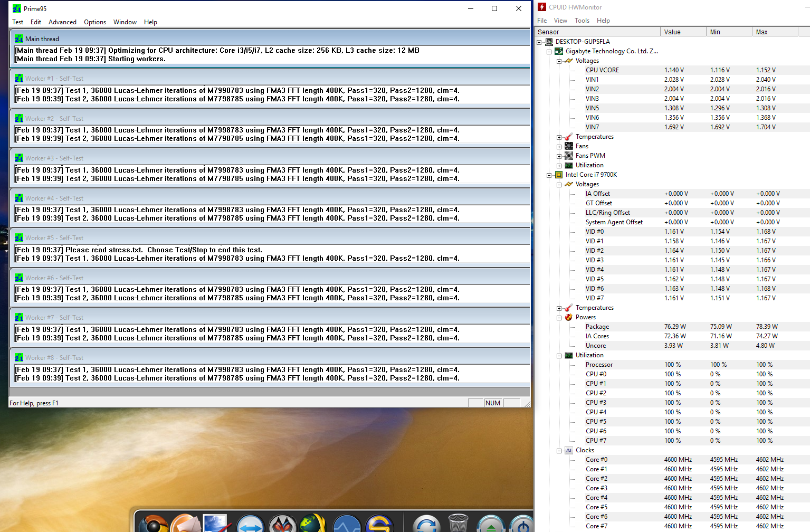Viewport: 810px width, 532px height.
Task: Click the Intel Core i7 9700K chip icon
Action: tap(559, 175)
